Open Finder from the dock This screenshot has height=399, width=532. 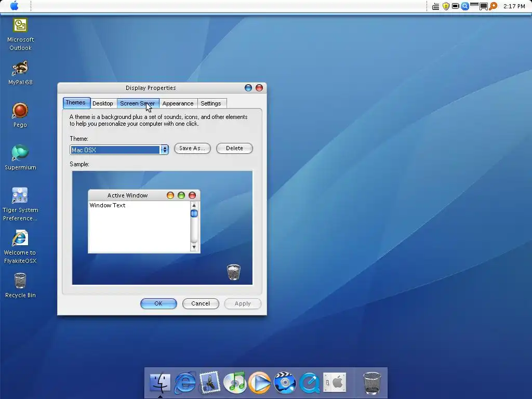(x=160, y=382)
